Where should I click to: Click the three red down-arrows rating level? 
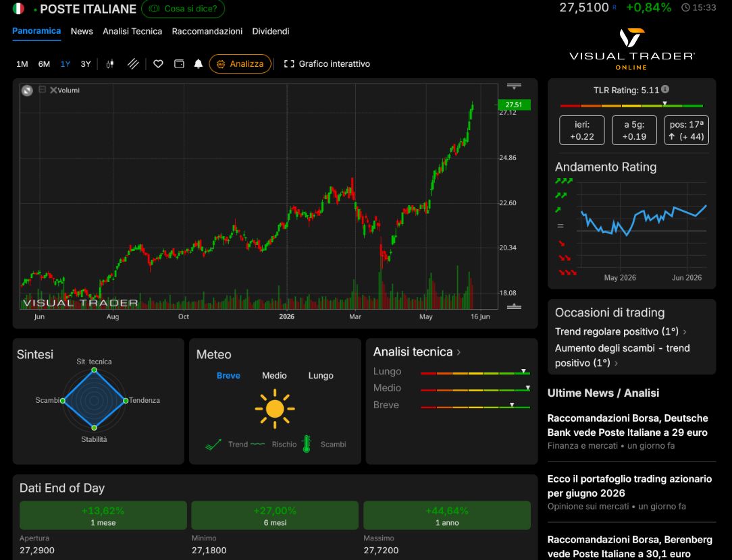pos(567,273)
